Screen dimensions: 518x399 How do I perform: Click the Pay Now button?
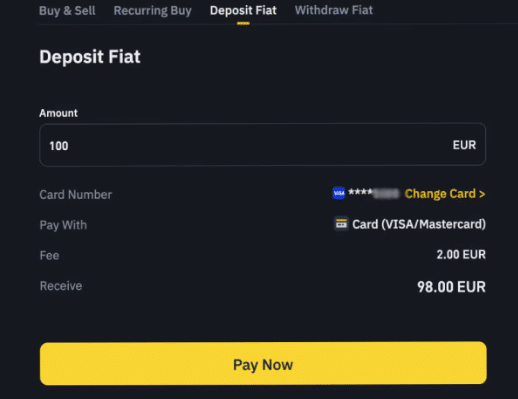click(263, 363)
